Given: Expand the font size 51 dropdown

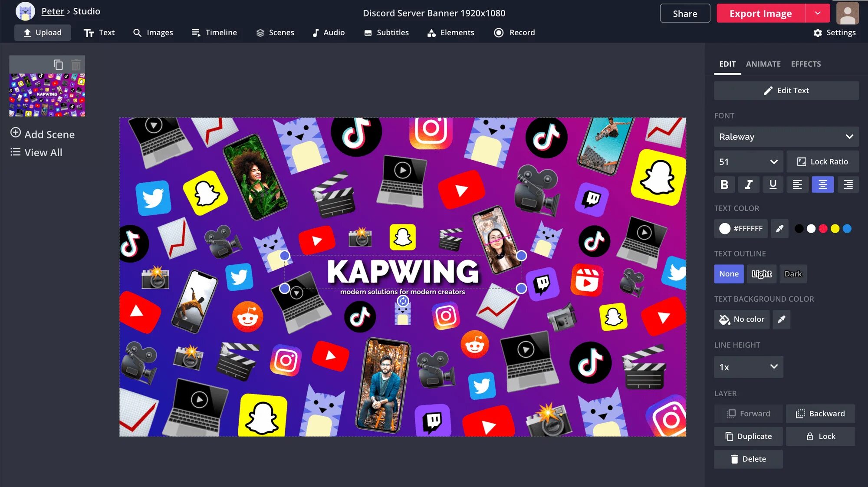Looking at the screenshot, I should (x=748, y=162).
